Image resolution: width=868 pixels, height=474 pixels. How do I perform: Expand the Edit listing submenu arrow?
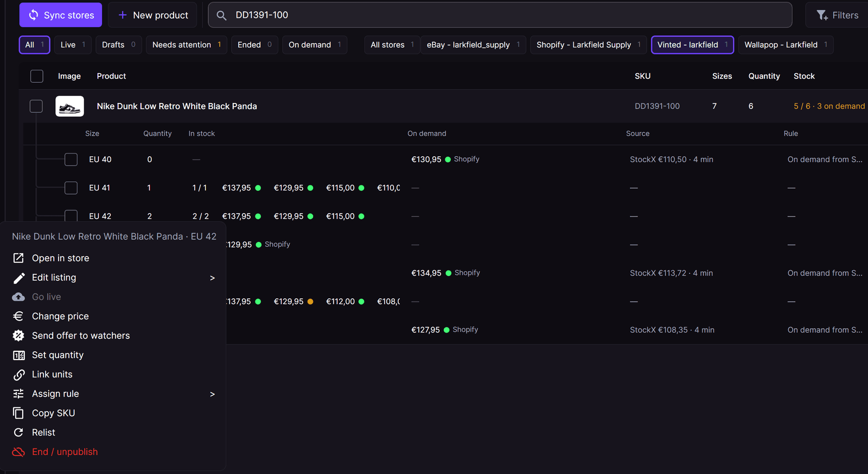(x=212, y=278)
